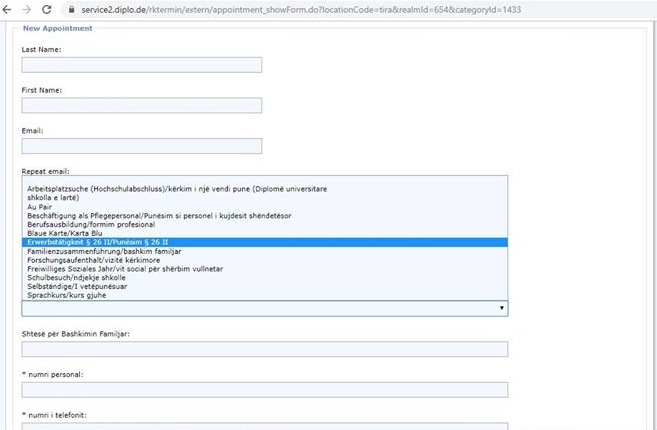Select Sprachkurs/kurs gjuhe option
Image resolution: width=657 pixels, height=430 pixels.
(x=265, y=295)
